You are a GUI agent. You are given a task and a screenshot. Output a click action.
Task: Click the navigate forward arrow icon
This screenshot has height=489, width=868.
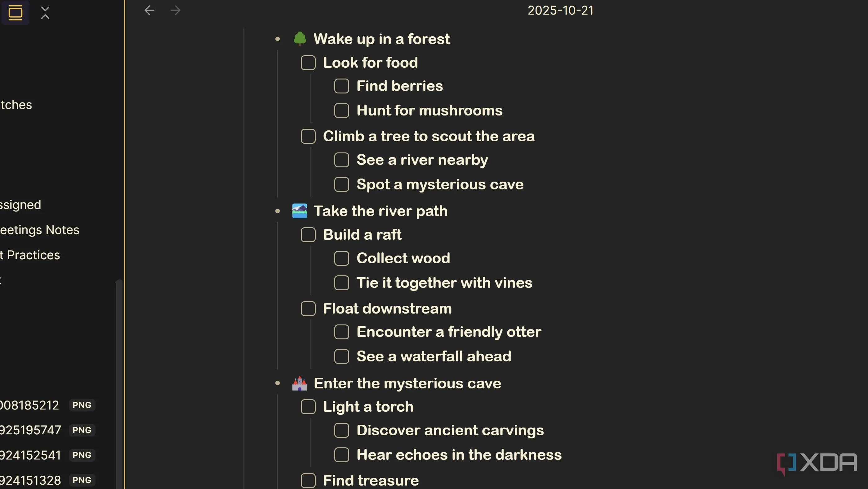[x=176, y=11]
